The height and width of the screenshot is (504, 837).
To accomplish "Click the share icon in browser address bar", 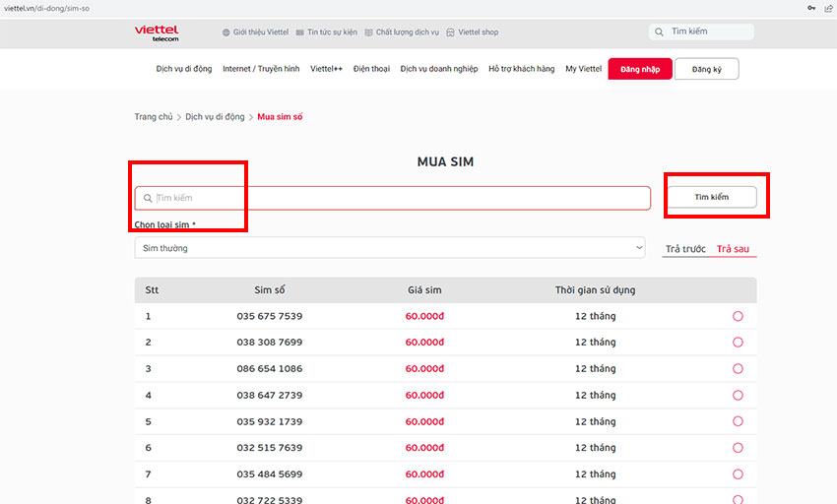I will coord(828,8).
